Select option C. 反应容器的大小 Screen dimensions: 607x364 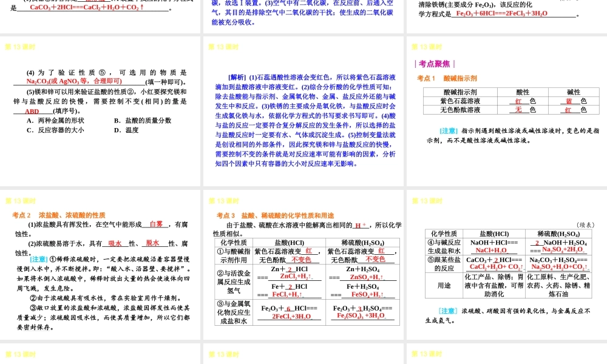click(x=55, y=130)
